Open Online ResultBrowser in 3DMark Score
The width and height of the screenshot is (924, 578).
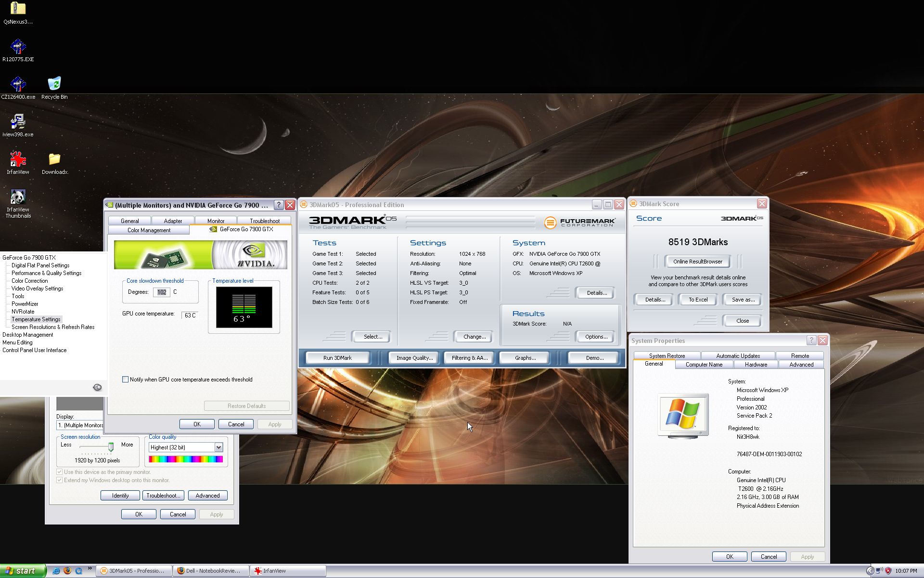pos(697,262)
